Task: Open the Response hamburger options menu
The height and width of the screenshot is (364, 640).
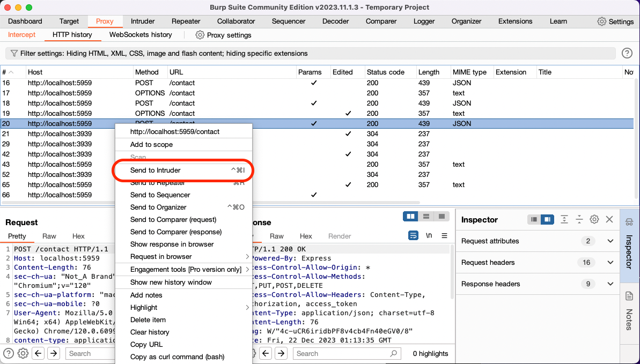Action: (445, 236)
